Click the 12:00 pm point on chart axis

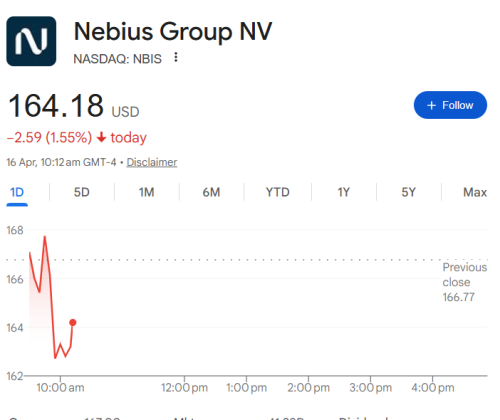pyautogui.click(x=184, y=388)
